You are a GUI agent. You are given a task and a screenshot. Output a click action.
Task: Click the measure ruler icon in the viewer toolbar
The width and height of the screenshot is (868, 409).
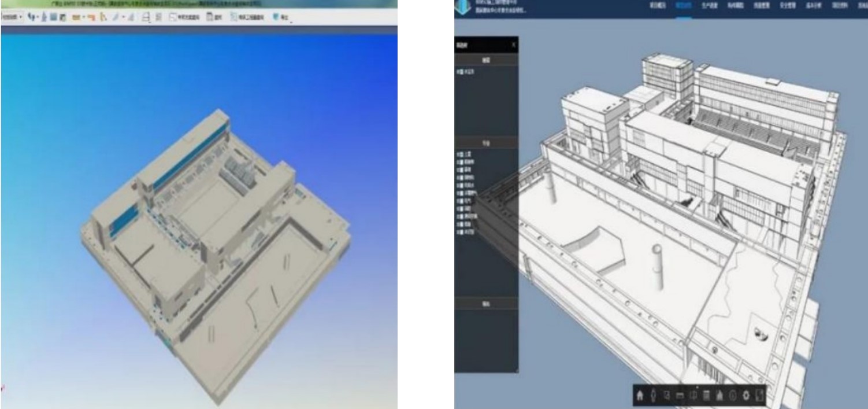tap(680, 395)
